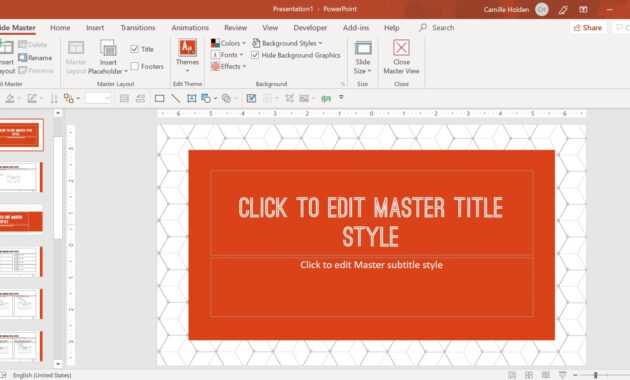630x380 pixels.
Task: Click the Search box in ribbon
Action: coord(437,28)
